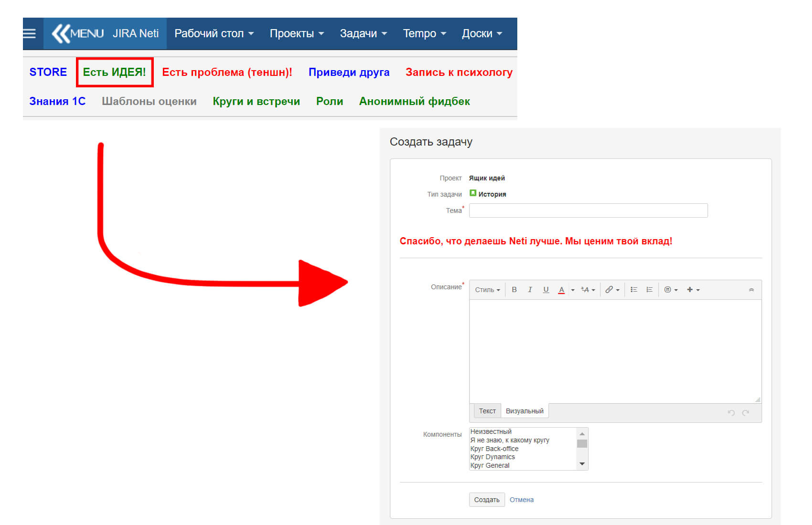Open the Задачи dropdown menu
This screenshot has height=525, width=812.
[x=363, y=33]
